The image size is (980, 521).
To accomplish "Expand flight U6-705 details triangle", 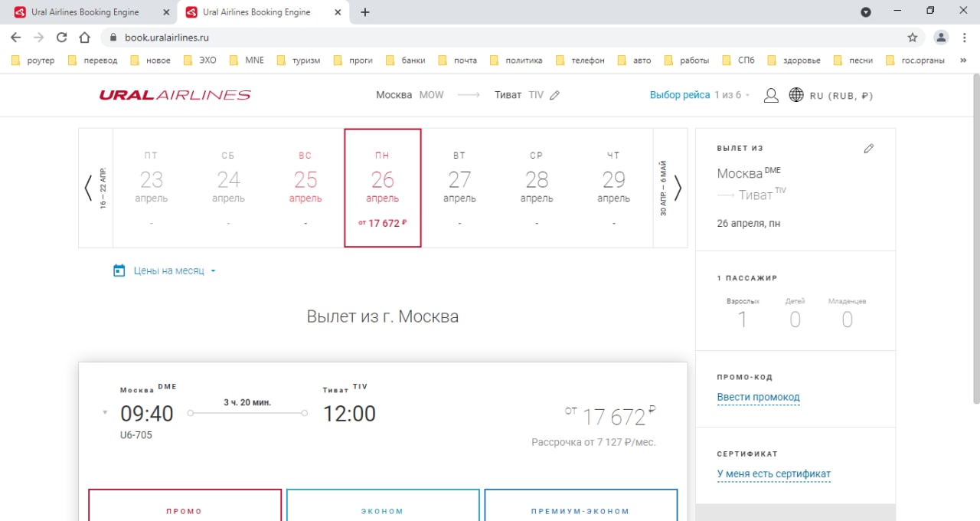I will point(105,413).
